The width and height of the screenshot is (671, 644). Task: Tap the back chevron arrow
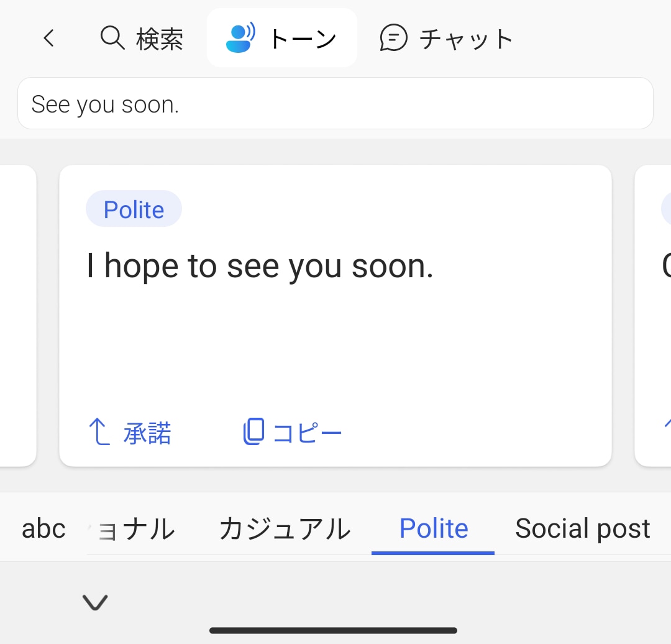[x=48, y=39]
